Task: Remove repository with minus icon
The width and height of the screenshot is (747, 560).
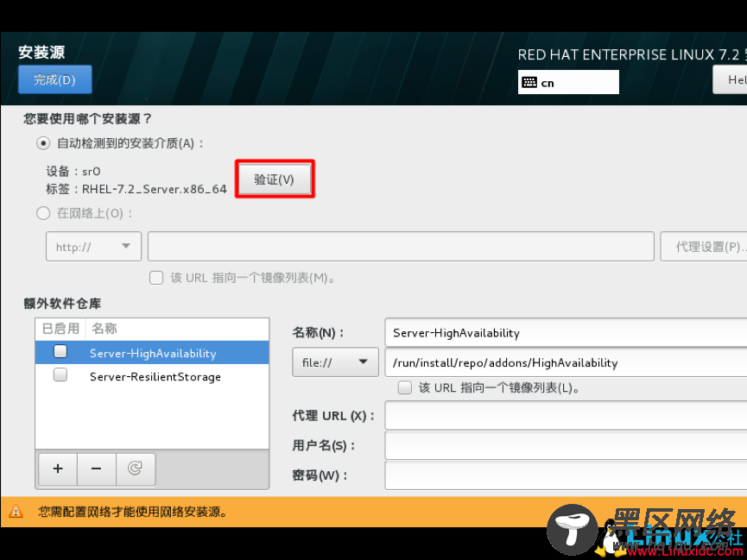Action: (96, 469)
